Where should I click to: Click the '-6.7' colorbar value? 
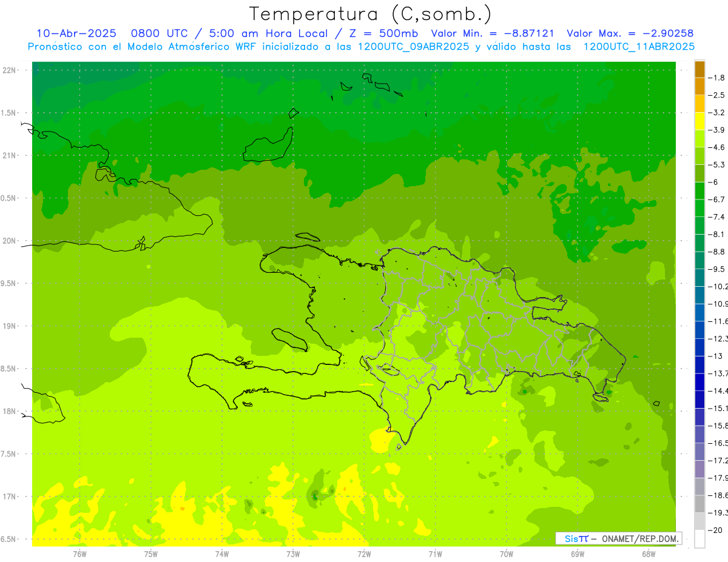click(x=717, y=199)
